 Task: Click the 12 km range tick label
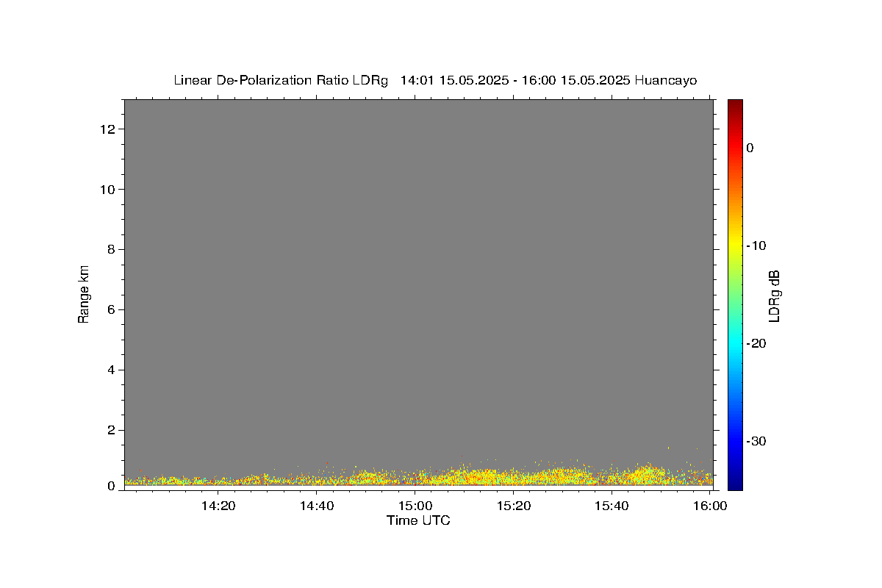coord(109,129)
